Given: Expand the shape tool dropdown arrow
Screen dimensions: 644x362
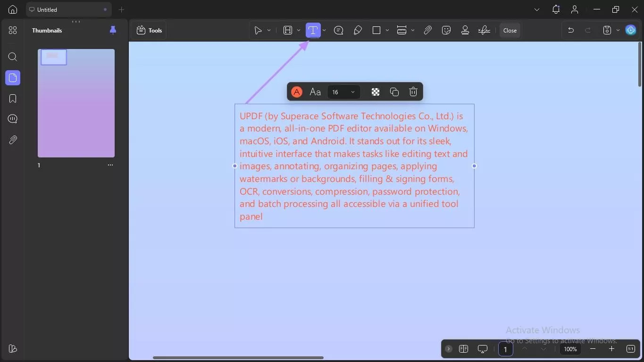Looking at the screenshot, I should coord(387,30).
